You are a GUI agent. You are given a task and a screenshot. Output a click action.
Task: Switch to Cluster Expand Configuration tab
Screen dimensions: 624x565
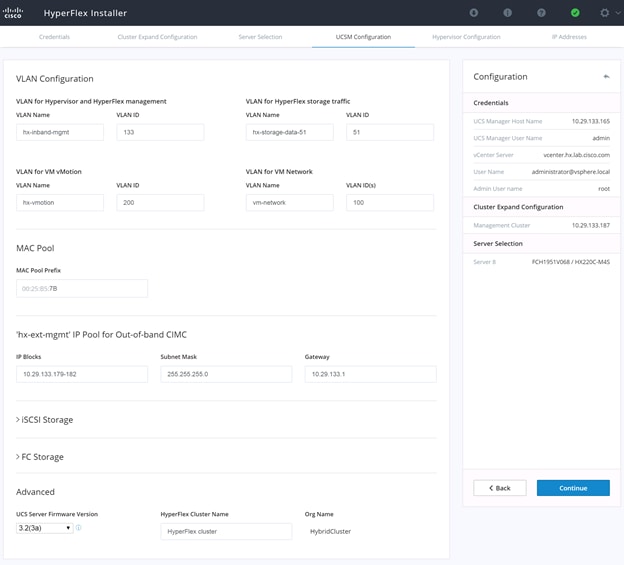click(x=157, y=37)
